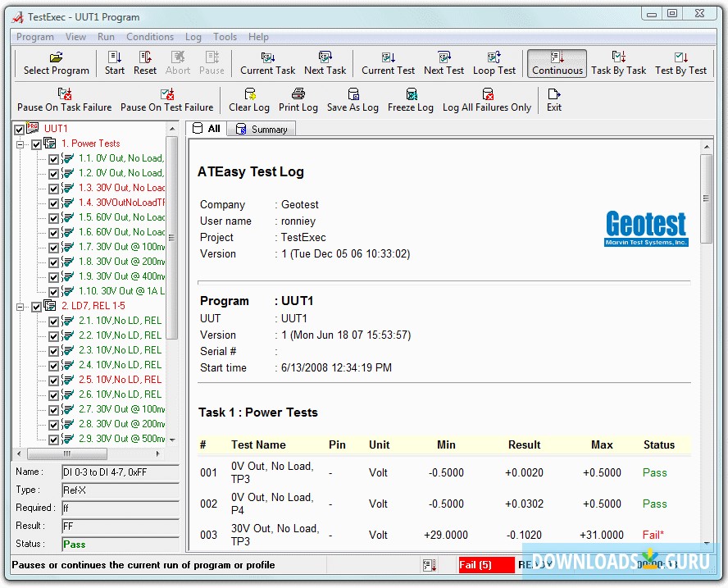The width and height of the screenshot is (728, 588).
Task: Enable Pause On Task Failure
Action: [x=65, y=99]
